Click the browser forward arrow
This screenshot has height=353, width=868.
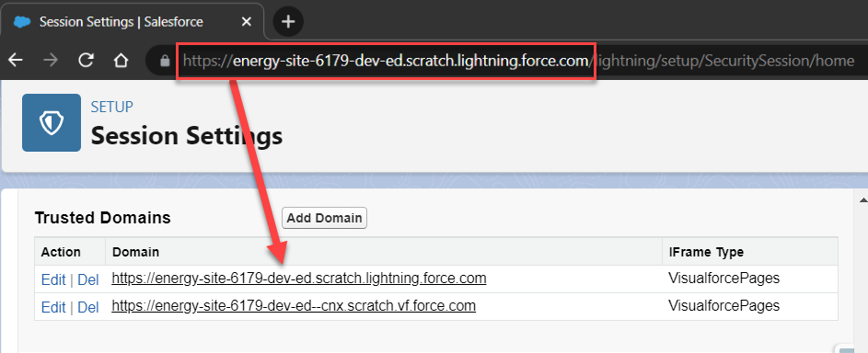click(51, 61)
